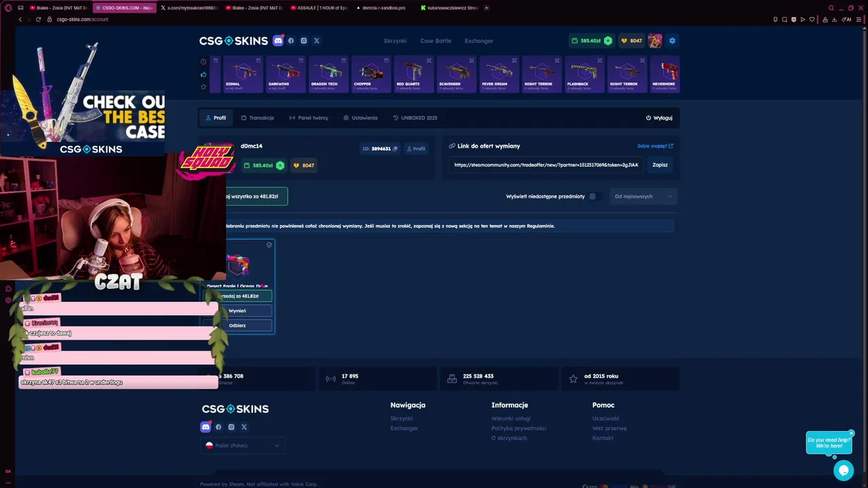Open the X (Twitter) icon in the header

tap(316, 41)
